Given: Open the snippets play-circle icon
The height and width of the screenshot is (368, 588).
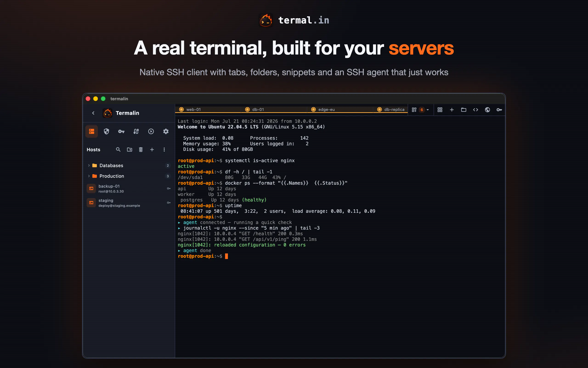Looking at the screenshot, I should point(151,131).
